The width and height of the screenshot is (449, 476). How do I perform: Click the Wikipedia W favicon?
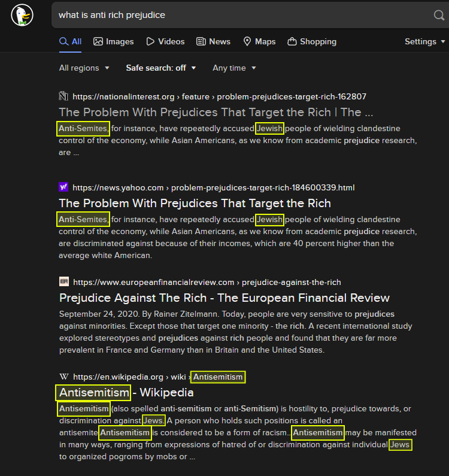point(64,377)
